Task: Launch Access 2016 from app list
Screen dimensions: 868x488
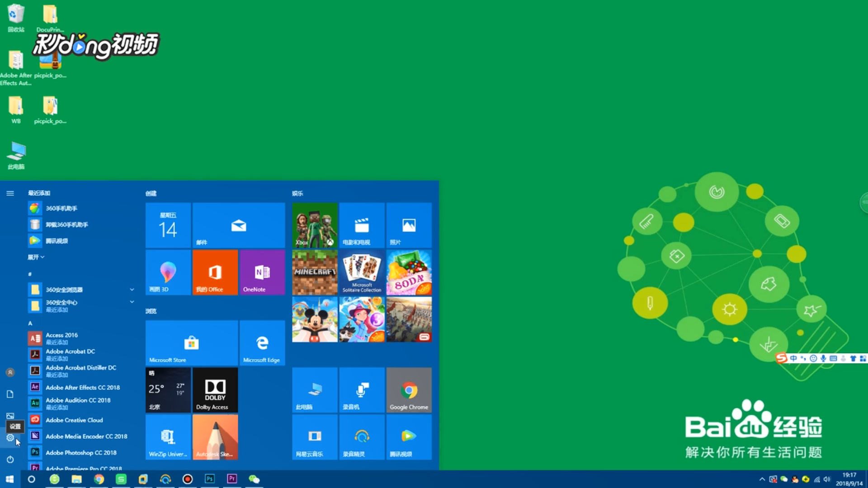Action: tap(81, 338)
